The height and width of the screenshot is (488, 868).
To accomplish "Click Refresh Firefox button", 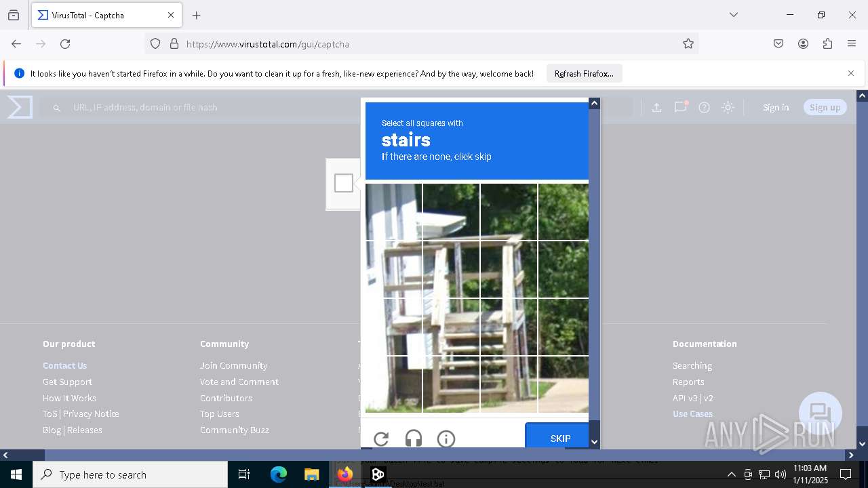I will point(584,73).
